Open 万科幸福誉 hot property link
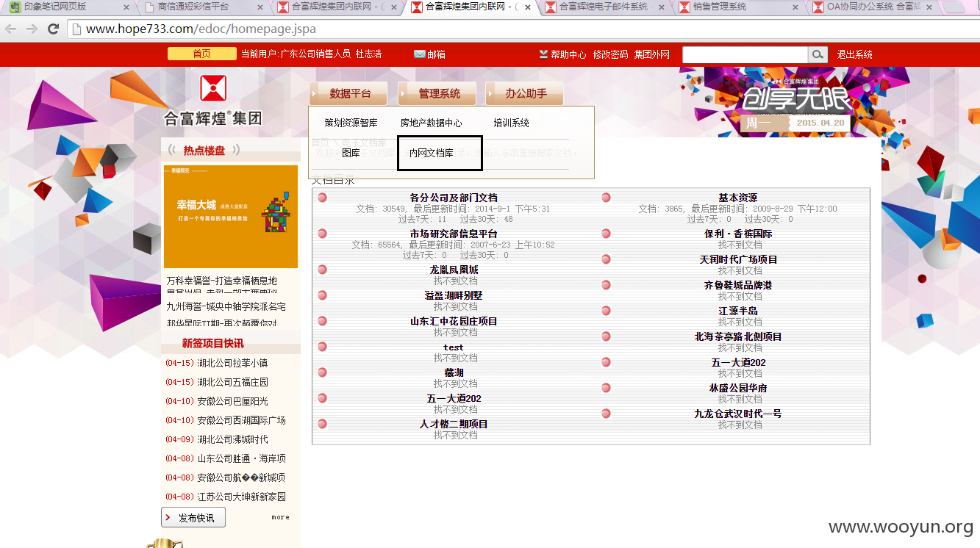Viewport: 980px width, 548px height. (221, 281)
